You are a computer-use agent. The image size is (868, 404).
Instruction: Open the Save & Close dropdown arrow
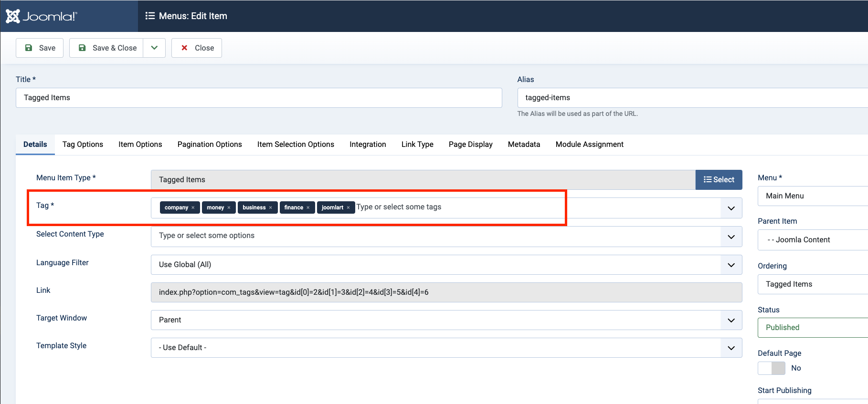pos(154,48)
